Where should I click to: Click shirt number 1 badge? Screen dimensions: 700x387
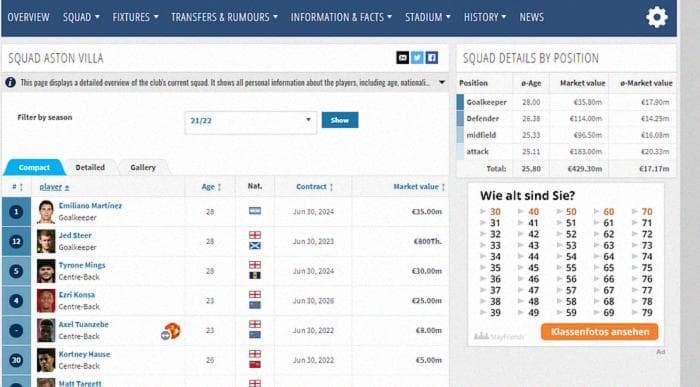click(x=16, y=212)
